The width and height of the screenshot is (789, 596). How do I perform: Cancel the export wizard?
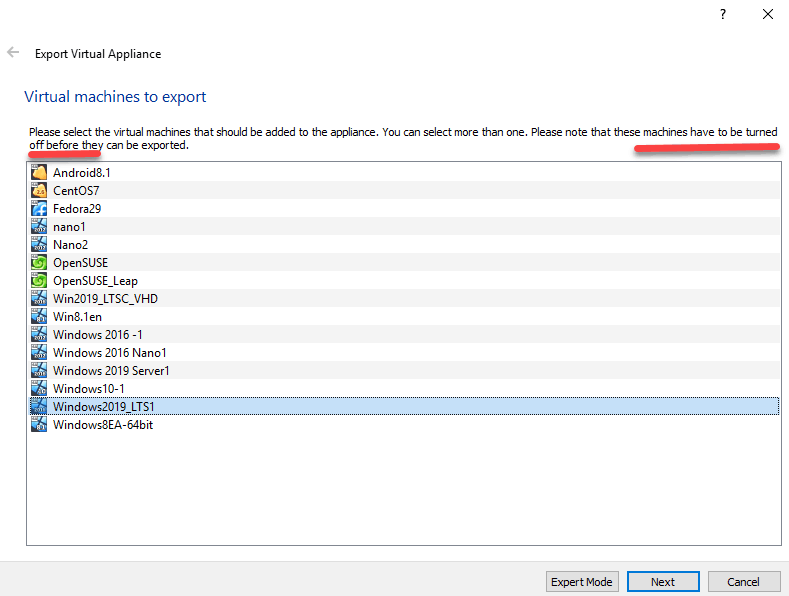point(744,582)
